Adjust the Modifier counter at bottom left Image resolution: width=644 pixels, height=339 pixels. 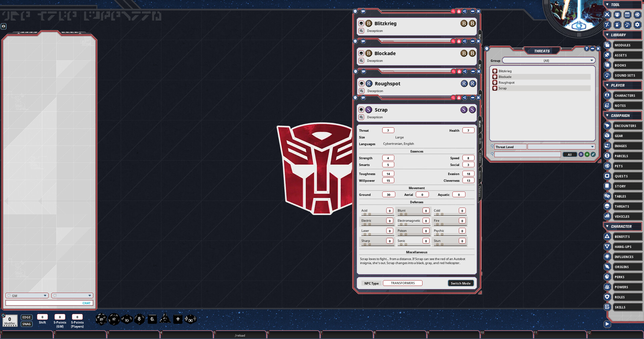(x=10, y=320)
